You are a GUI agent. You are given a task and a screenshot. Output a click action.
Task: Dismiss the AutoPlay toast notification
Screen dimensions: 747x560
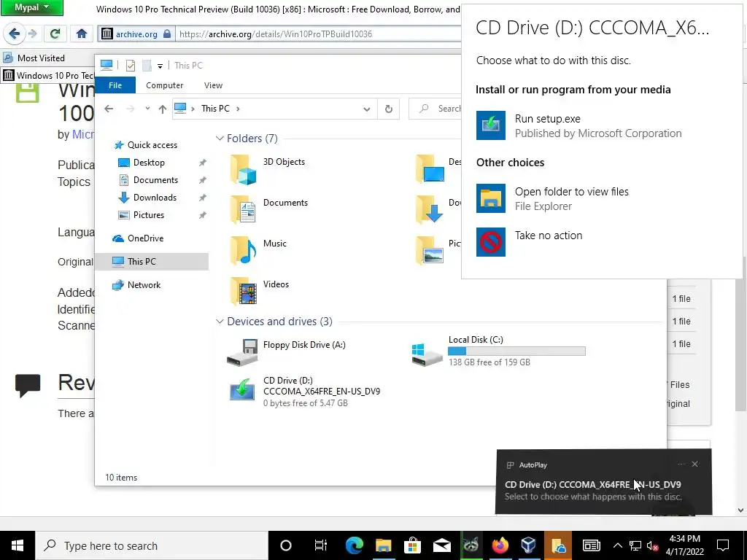694,464
